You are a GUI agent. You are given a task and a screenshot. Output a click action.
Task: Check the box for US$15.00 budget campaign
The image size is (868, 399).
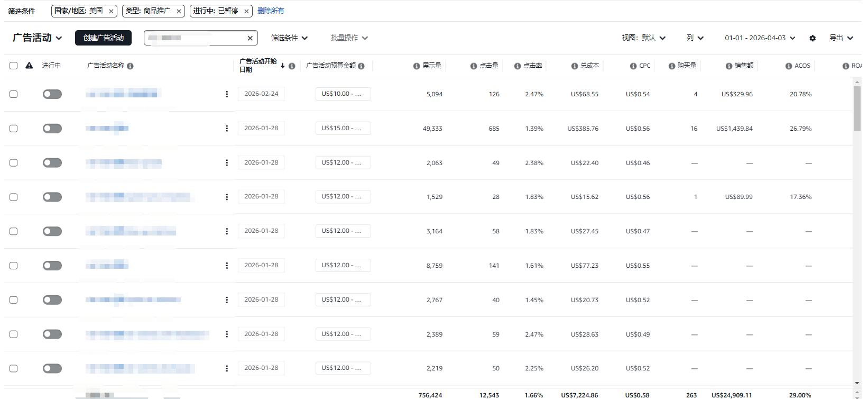tap(14, 129)
